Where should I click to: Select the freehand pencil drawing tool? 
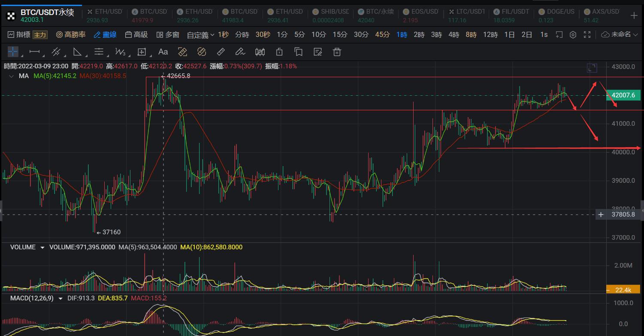tap(240, 52)
